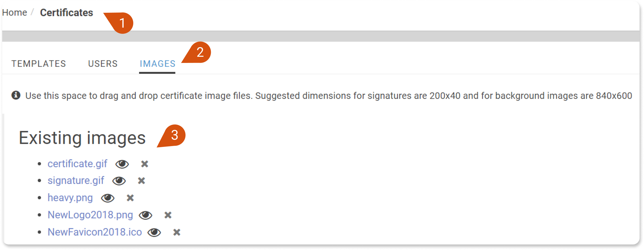Preview NewFavicon2018.ico with eye icon
The height and width of the screenshot is (250, 644).
pyautogui.click(x=154, y=233)
